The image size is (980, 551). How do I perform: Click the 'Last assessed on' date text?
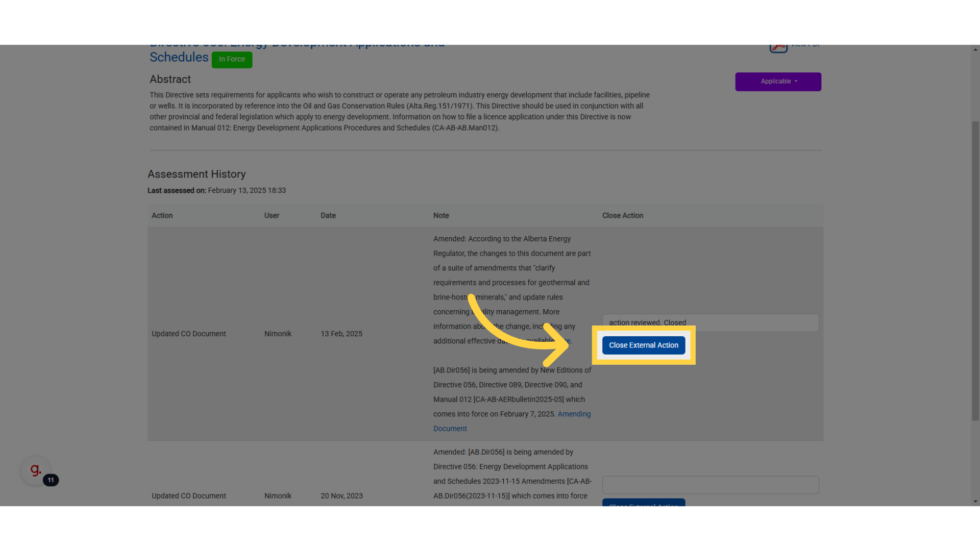pyautogui.click(x=247, y=190)
